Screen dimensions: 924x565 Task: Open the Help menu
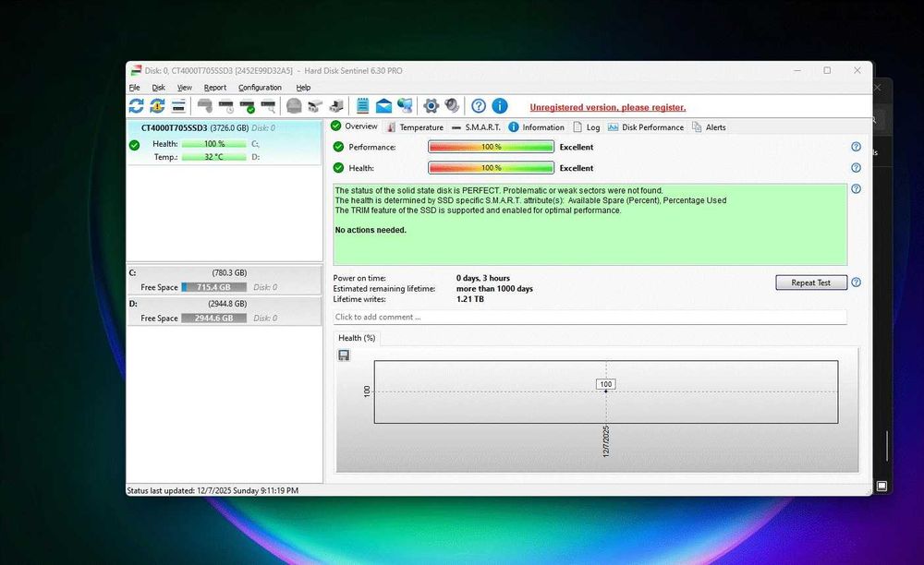point(303,87)
